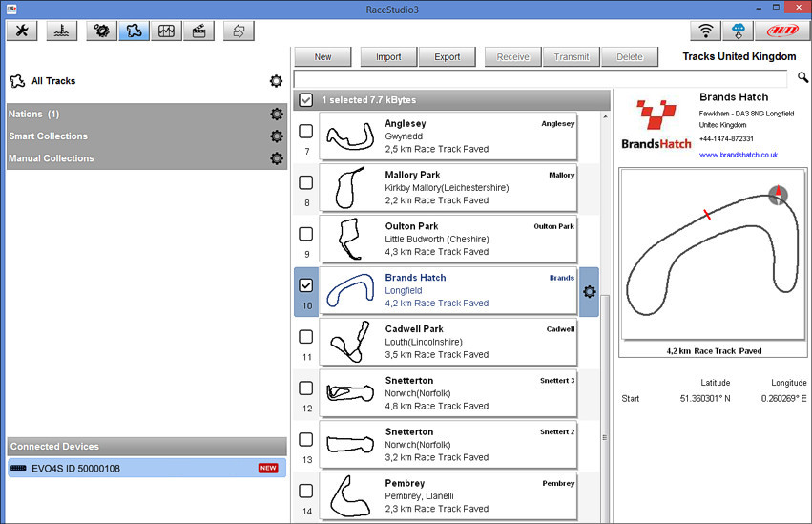This screenshot has height=524, width=812.
Task: Click the Connected Devices header
Action: click(147, 447)
